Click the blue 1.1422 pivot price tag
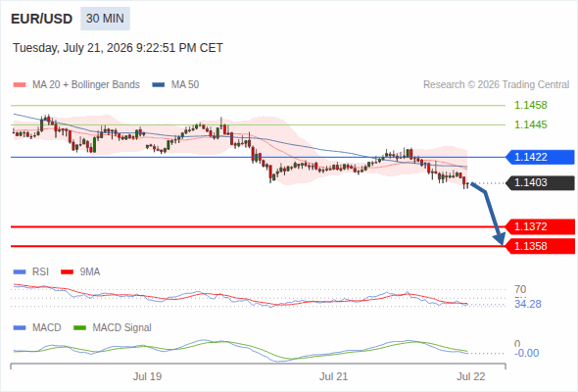Viewport: 578px width, 392px height. [540, 157]
